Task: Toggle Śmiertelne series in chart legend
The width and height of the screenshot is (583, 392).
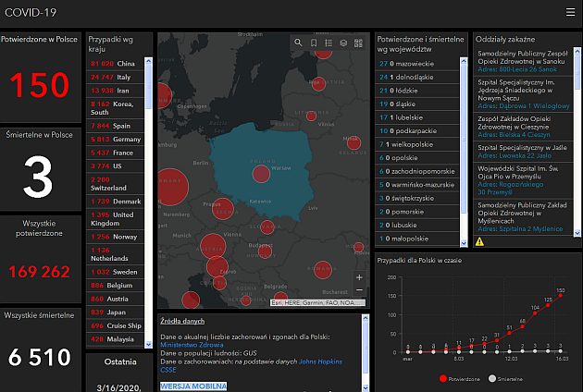Action: (x=505, y=379)
